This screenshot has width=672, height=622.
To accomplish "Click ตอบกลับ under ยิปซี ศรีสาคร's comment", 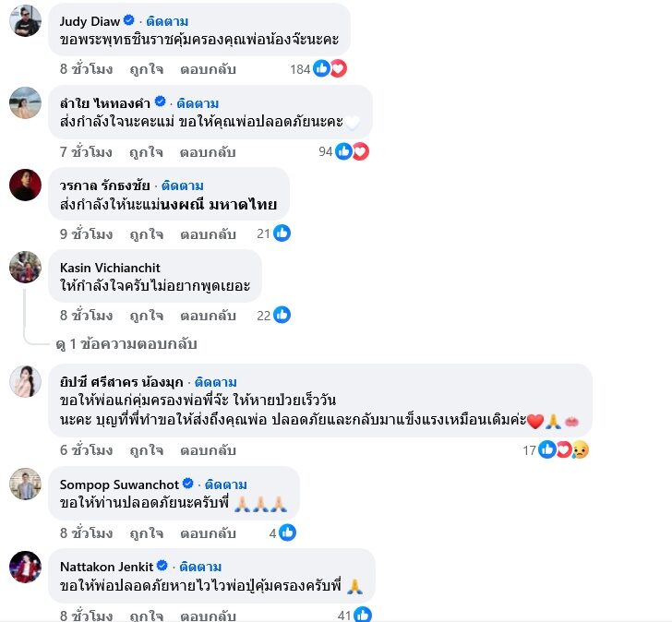I will (x=208, y=450).
